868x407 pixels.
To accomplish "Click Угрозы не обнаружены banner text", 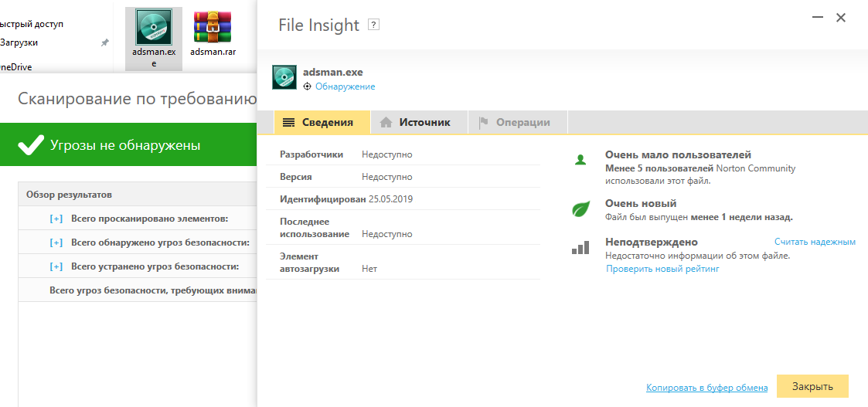I will (125, 145).
